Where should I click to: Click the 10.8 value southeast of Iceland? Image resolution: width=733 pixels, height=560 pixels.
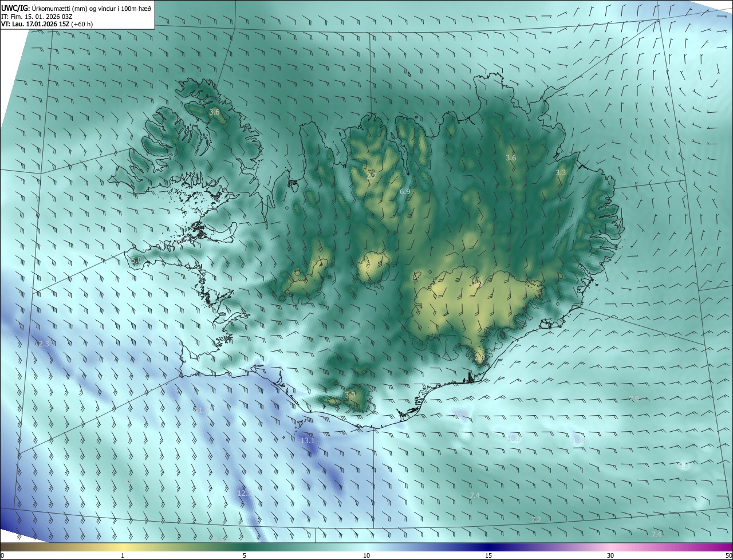tap(578, 440)
